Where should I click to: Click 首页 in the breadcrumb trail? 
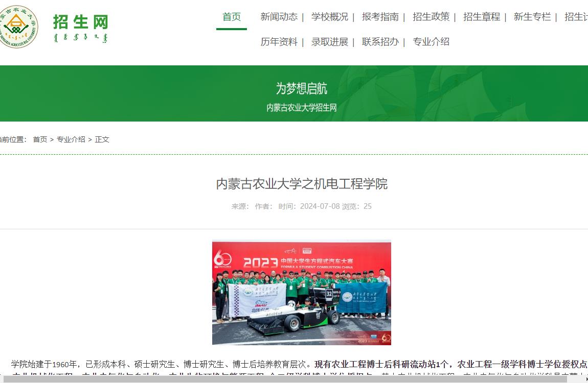click(x=40, y=139)
